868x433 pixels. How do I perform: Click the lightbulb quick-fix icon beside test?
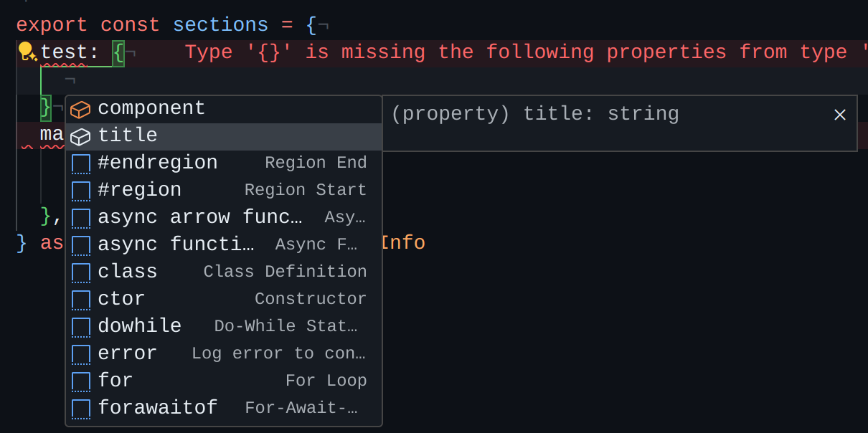(x=27, y=52)
